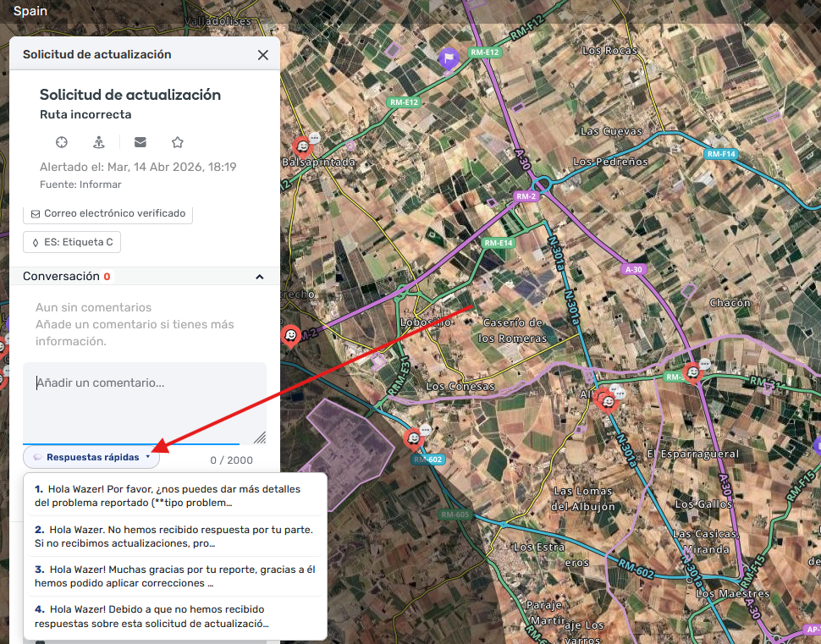
Task: Click the star follow icon
Action: click(178, 142)
